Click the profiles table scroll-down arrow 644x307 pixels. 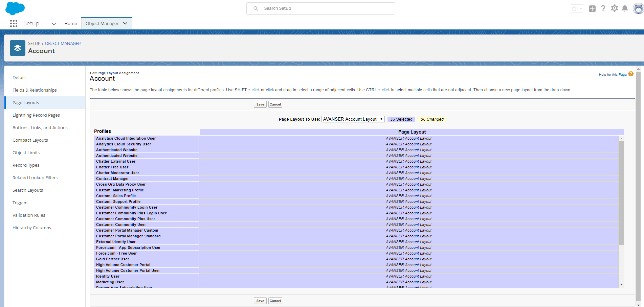621,285
